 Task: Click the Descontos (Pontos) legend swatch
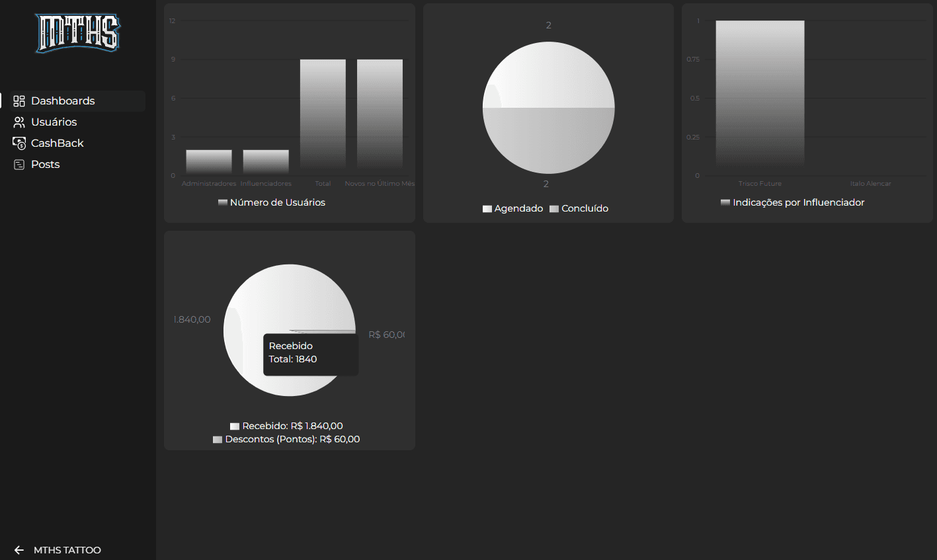point(218,440)
